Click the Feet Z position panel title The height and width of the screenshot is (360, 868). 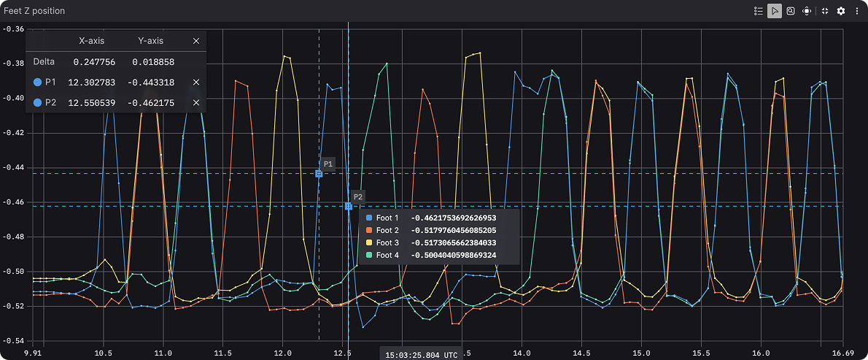[x=34, y=11]
